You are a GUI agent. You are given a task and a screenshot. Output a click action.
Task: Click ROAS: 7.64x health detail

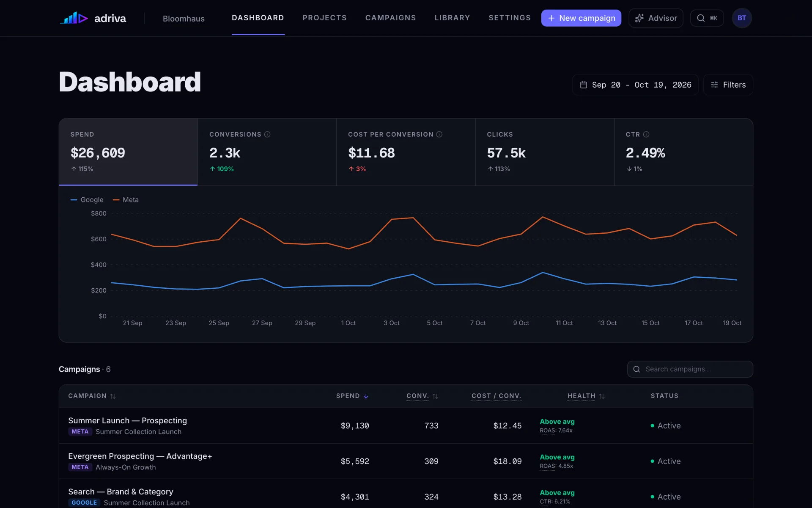[x=556, y=431]
